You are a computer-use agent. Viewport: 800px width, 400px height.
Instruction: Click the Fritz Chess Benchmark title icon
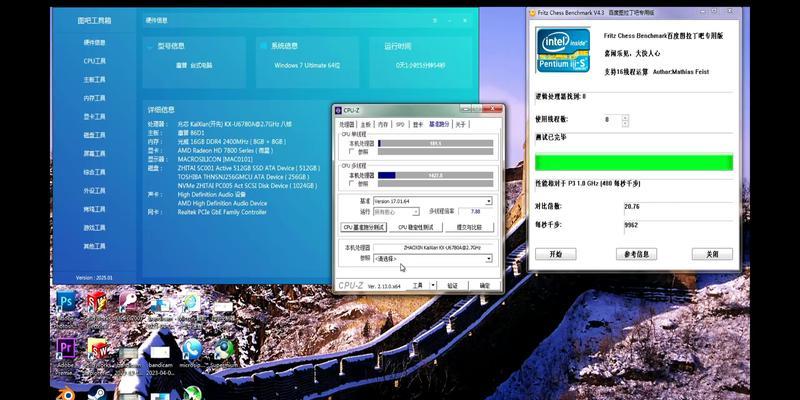point(532,12)
